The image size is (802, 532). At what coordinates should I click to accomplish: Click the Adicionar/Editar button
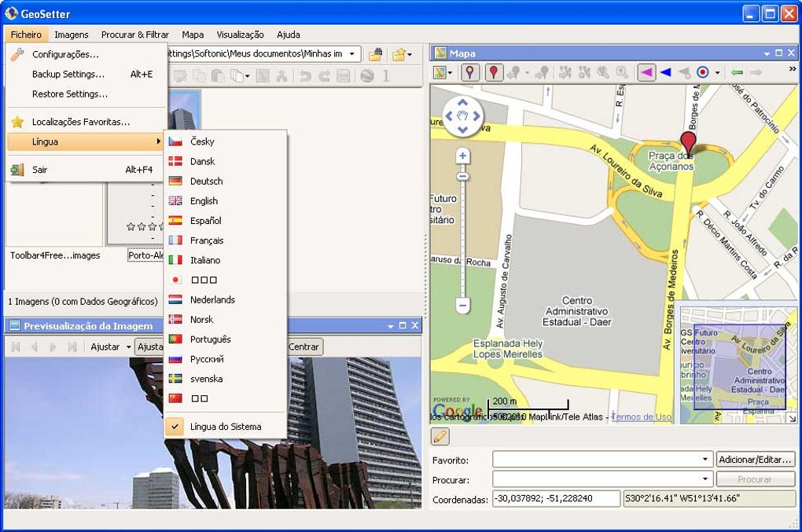(x=756, y=459)
